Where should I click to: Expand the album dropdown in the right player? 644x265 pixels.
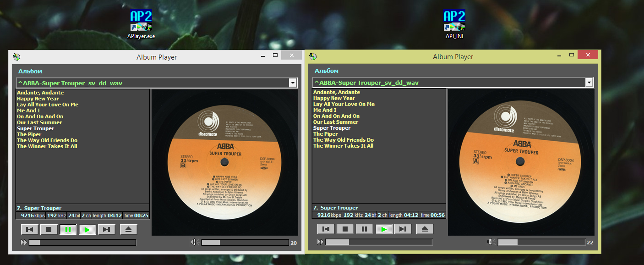[x=589, y=83]
